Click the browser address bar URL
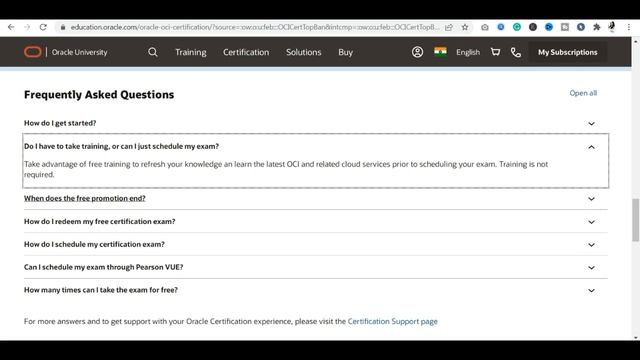 point(255,27)
